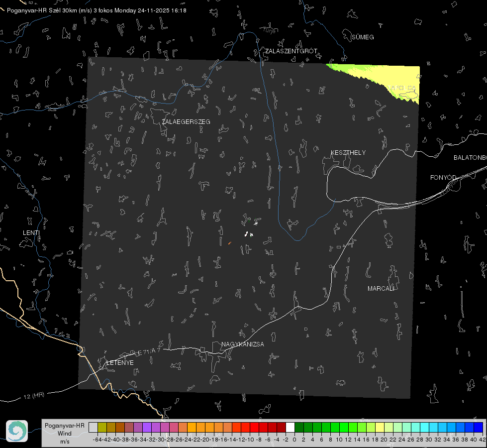Click the FONYÓD city label
The height and width of the screenshot is (448, 487).
[x=443, y=178]
